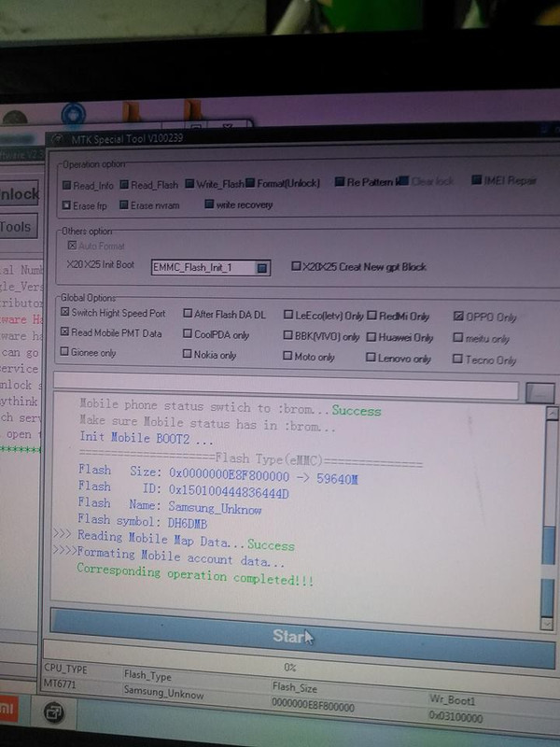Open the Mi icon in taskbar
Screen dimensions: 560x747
(8, 710)
